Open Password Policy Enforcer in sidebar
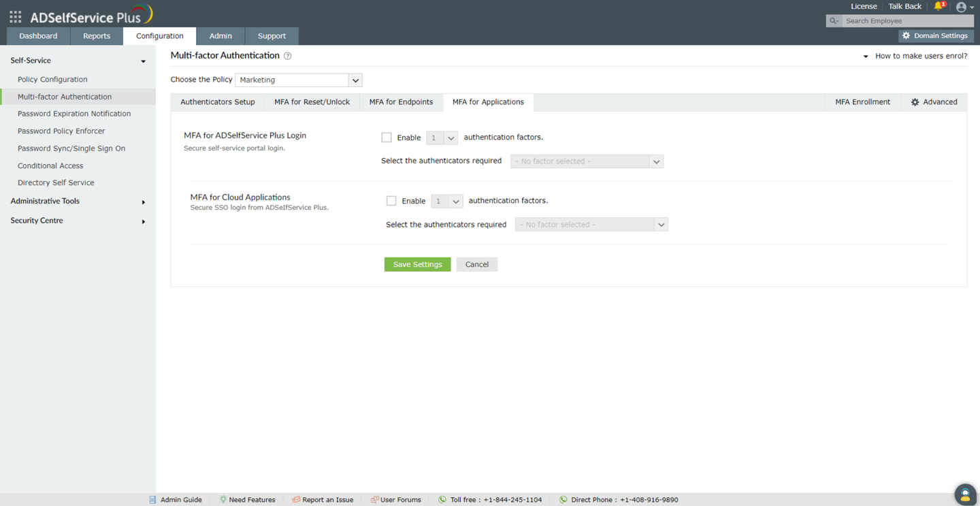 pos(61,131)
